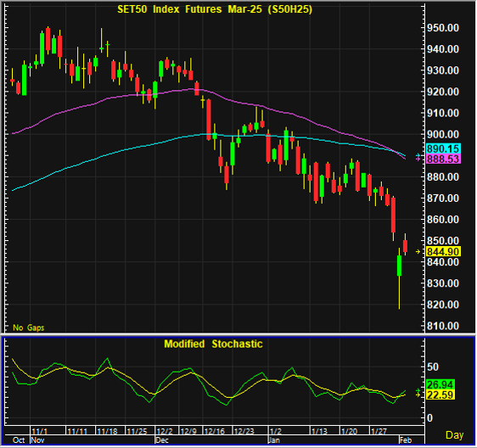Click the 11/1 date marker on the time axis
The image size is (477, 448).
[x=40, y=431]
